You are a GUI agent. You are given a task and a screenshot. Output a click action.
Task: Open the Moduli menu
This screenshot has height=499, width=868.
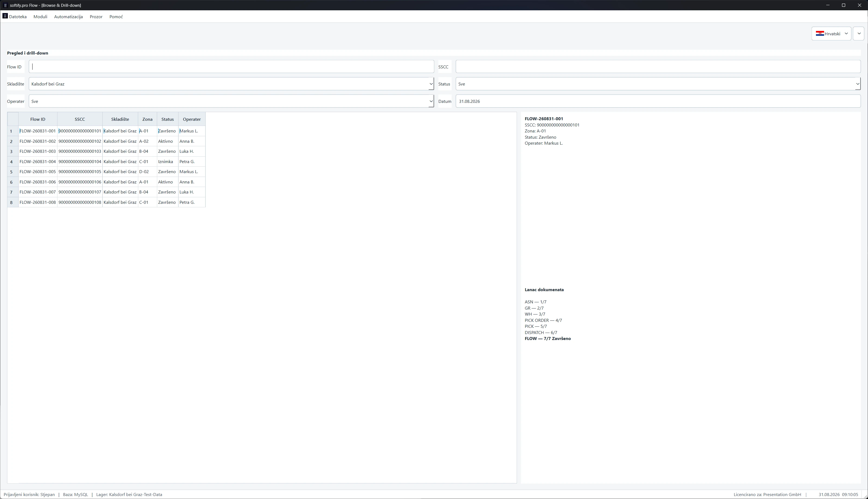pyautogui.click(x=40, y=17)
